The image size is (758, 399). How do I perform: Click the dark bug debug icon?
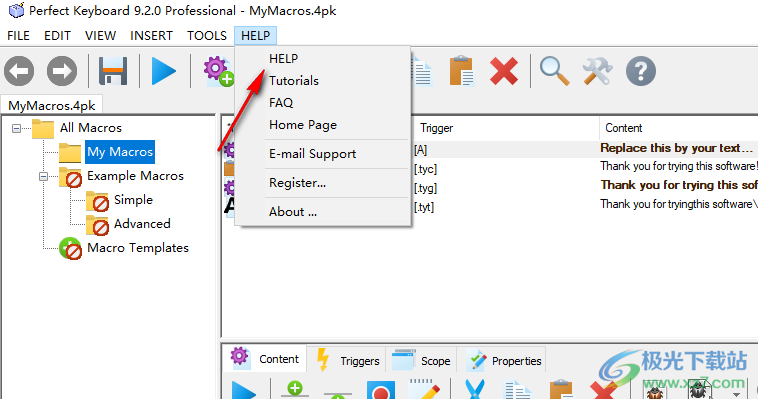pos(699,389)
